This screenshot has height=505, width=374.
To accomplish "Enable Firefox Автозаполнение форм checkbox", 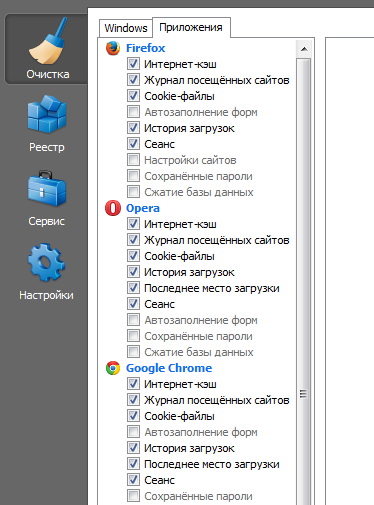I will point(133,112).
